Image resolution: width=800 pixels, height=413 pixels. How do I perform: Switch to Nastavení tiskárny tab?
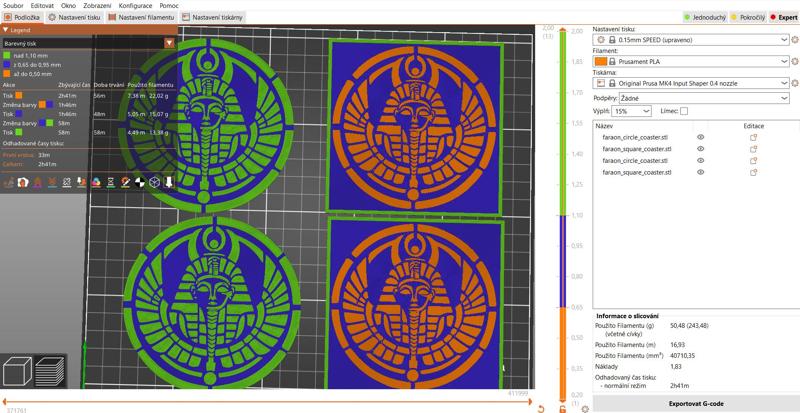point(212,17)
